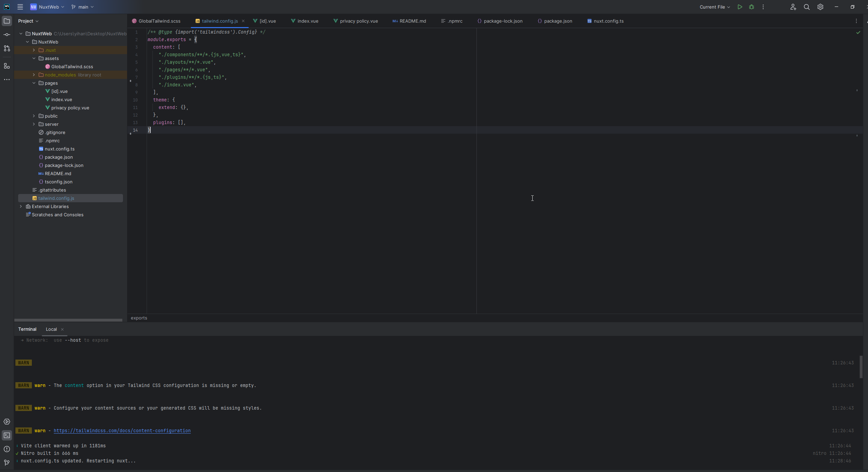Open the Commit tool window
This screenshot has height=472, width=868.
[7, 34]
